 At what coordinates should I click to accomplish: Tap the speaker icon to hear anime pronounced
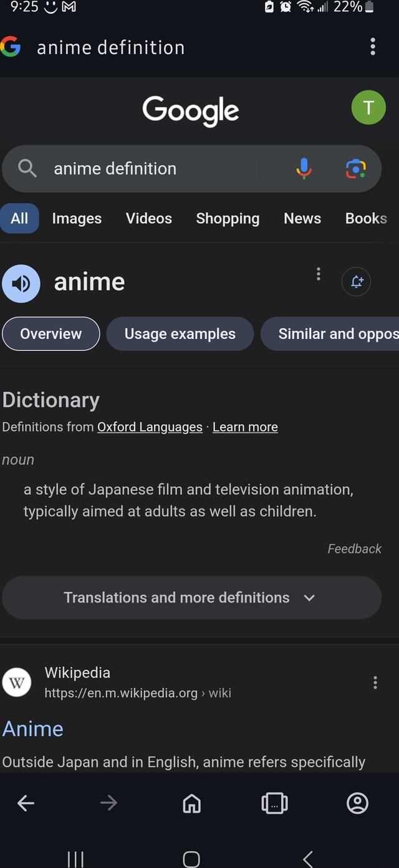(21, 284)
